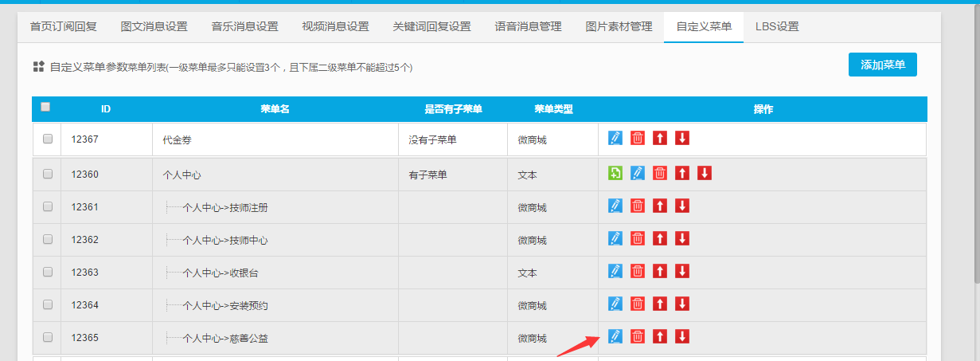Screen dimensions: 980x361
Task: Check the box for ID 12367
Action: click(x=48, y=139)
